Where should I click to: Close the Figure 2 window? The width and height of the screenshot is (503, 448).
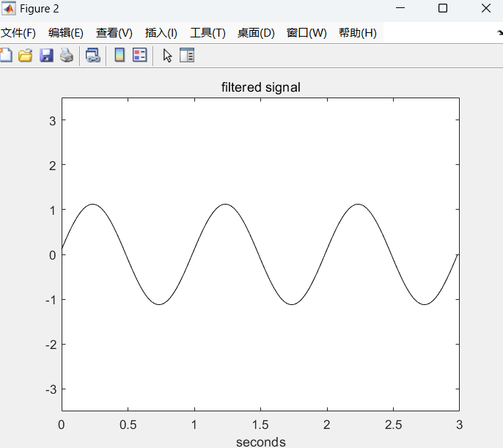coord(486,8)
